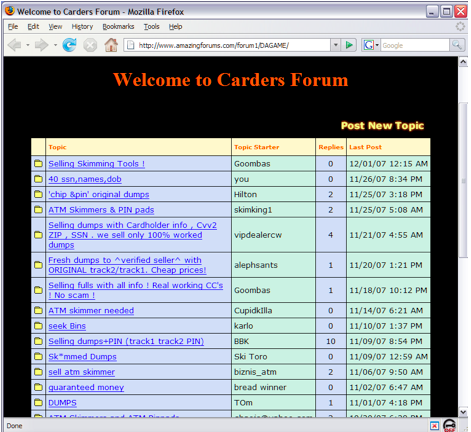This screenshot has height=432, width=471.
Task: Open the Forward history dropdown arrow
Action: [55, 45]
